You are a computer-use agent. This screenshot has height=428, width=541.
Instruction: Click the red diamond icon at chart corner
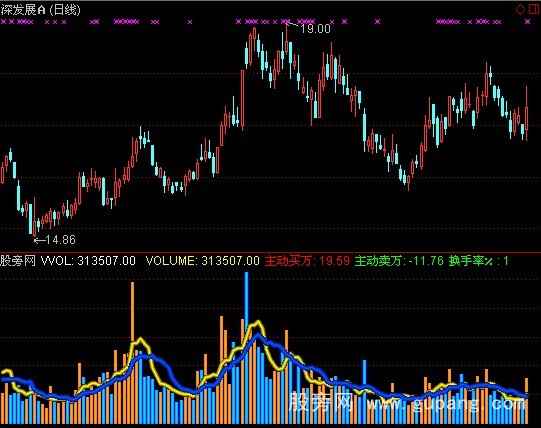coord(520,9)
